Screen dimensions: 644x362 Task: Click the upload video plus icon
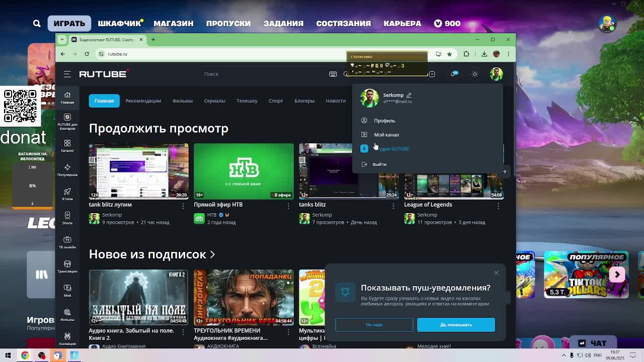coord(432,74)
